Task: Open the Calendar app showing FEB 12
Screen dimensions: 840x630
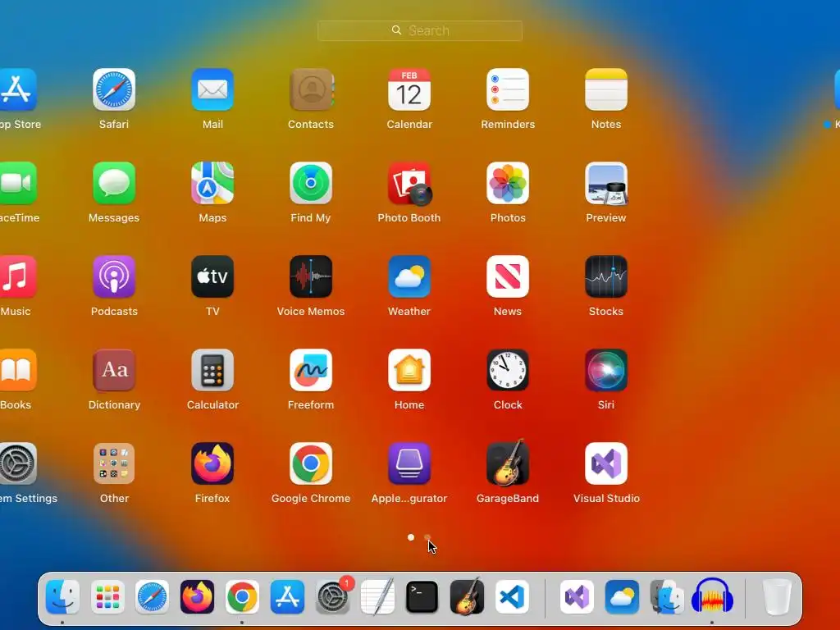Action: tap(409, 89)
